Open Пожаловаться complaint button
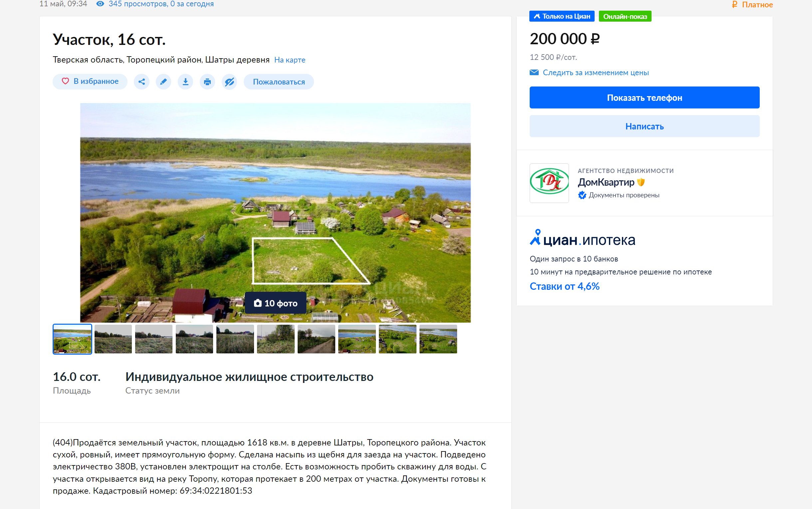This screenshot has height=509, width=812. (279, 82)
